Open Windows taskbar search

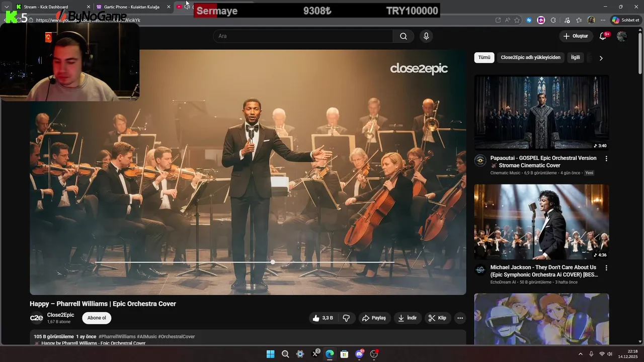tap(285, 354)
